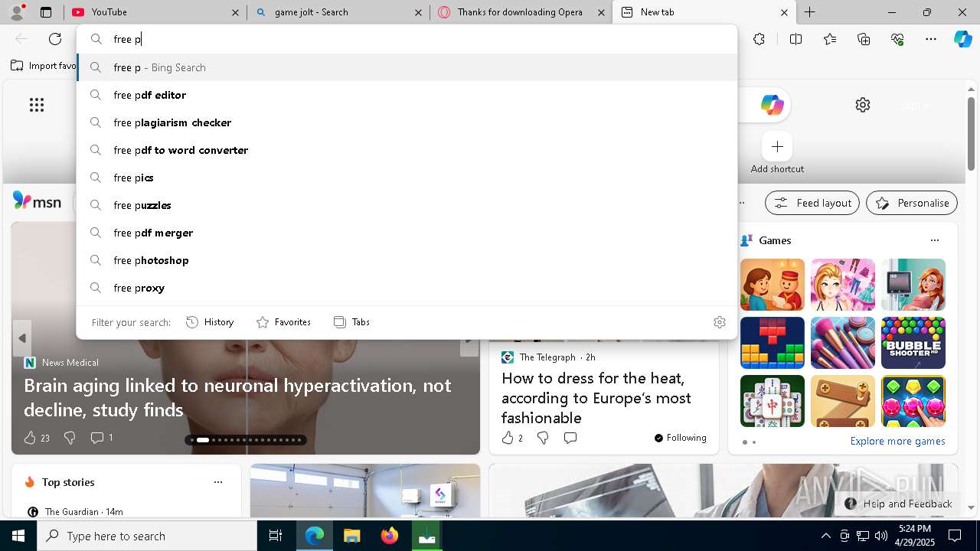Pick 'free pdf to word converter' suggestion
The height and width of the screenshot is (551, 980).
407,150
